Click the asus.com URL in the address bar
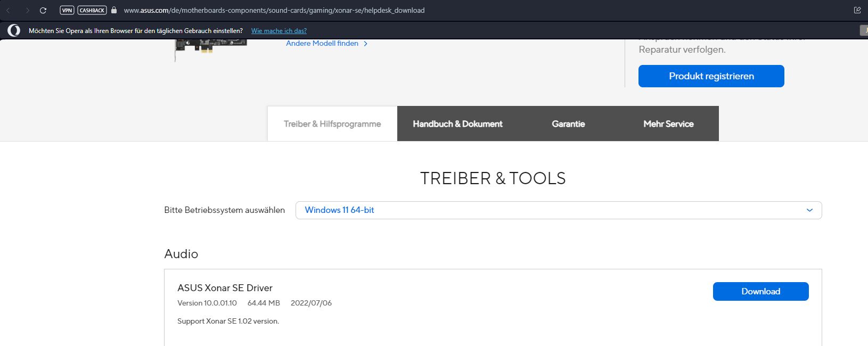 274,10
